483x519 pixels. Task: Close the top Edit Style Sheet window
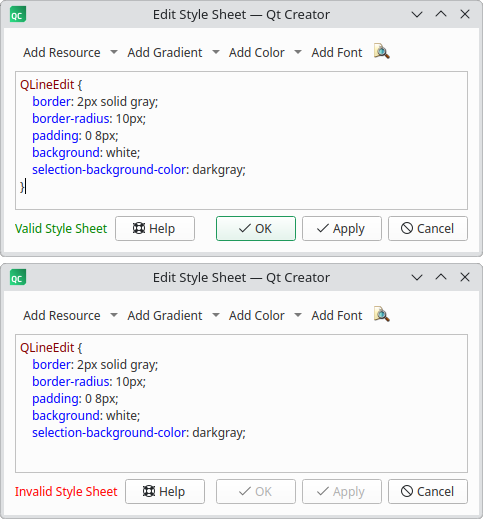pyautogui.click(x=465, y=14)
